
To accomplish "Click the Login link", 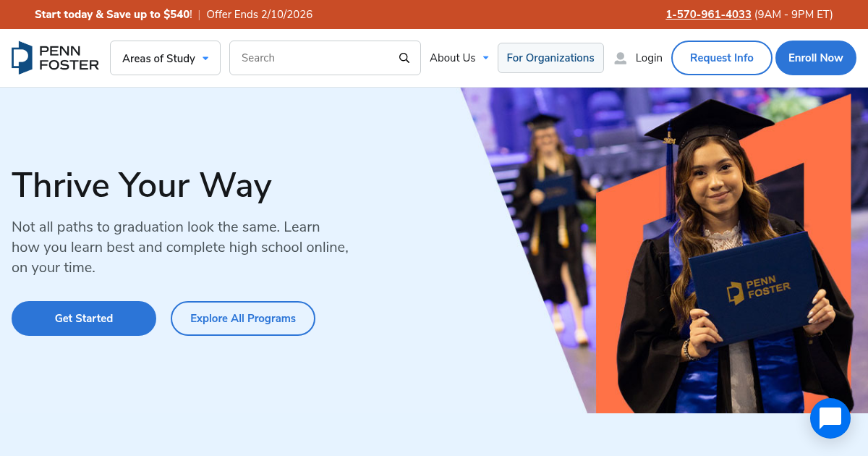I will [649, 58].
